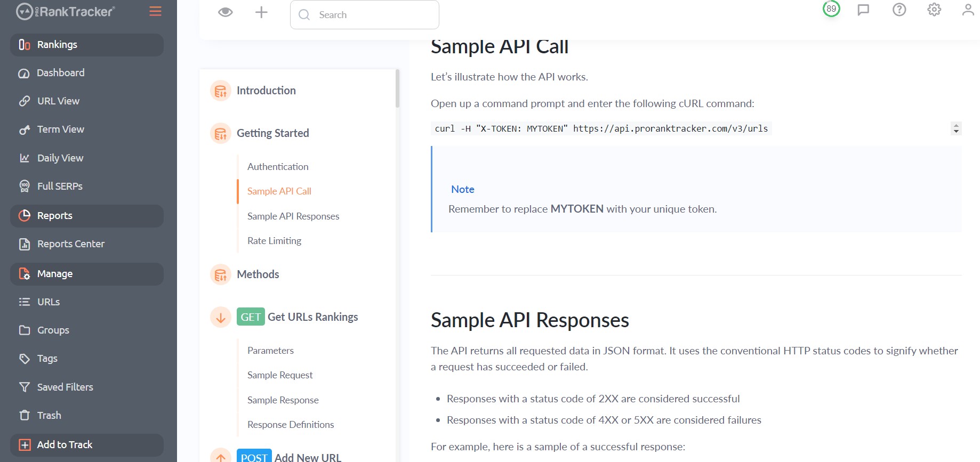The image size is (980, 462).
Task: Click the ProRankTracker logo
Action: 65,11
